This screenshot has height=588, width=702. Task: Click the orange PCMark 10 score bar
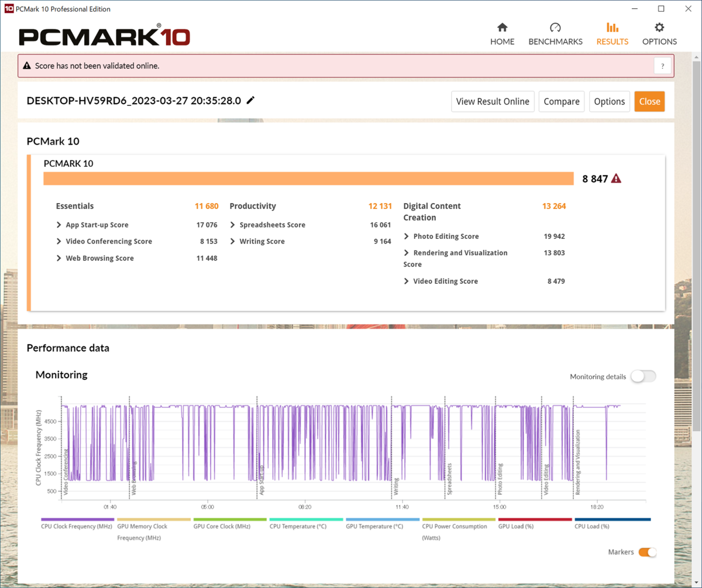point(308,178)
